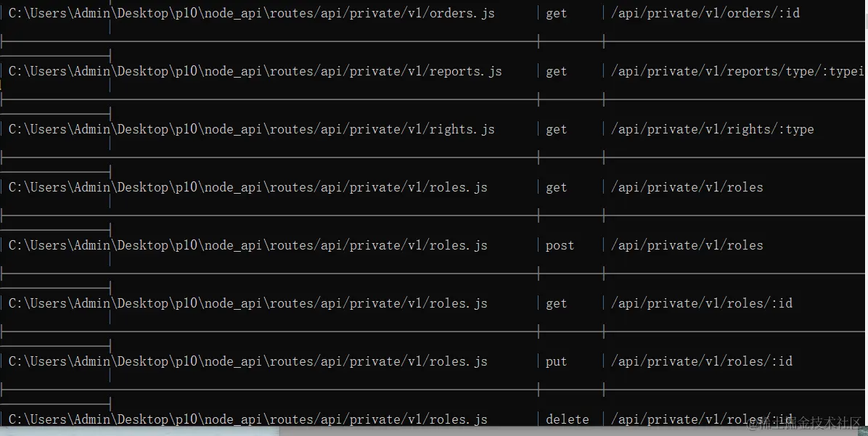Select the 'post' method text
The height and width of the screenshot is (436, 868).
[560, 245]
